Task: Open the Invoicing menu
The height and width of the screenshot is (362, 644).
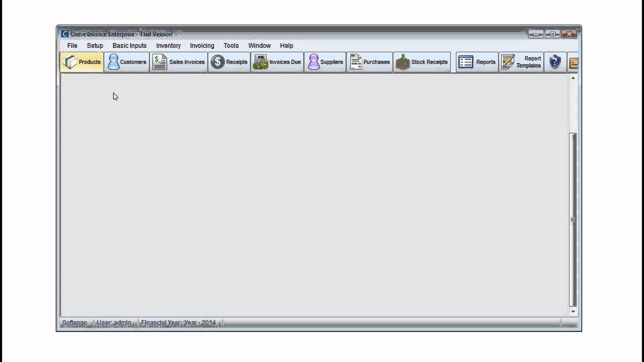Action: (x=202, y=45)
